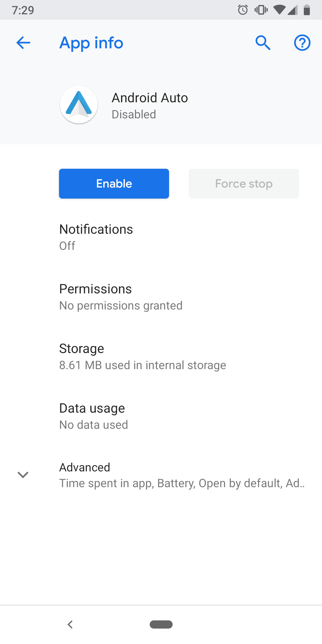Tap the system back navigation chevron
This screenshot has width=322, height=644.
click(70, 624)
